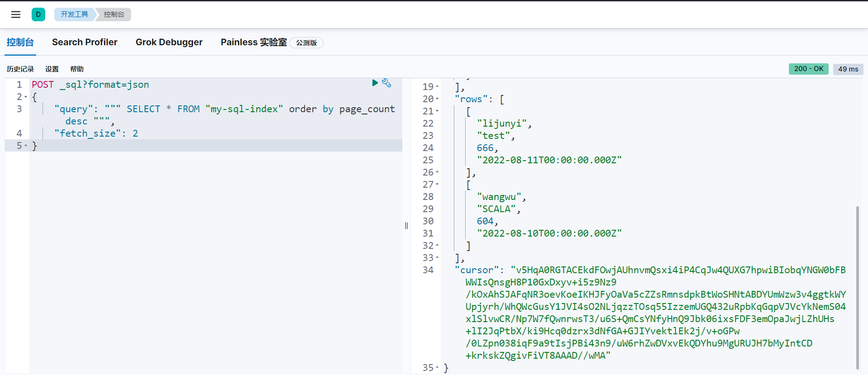
Task: Fold the second row array at line 27
Action: (x=437, y=185)
